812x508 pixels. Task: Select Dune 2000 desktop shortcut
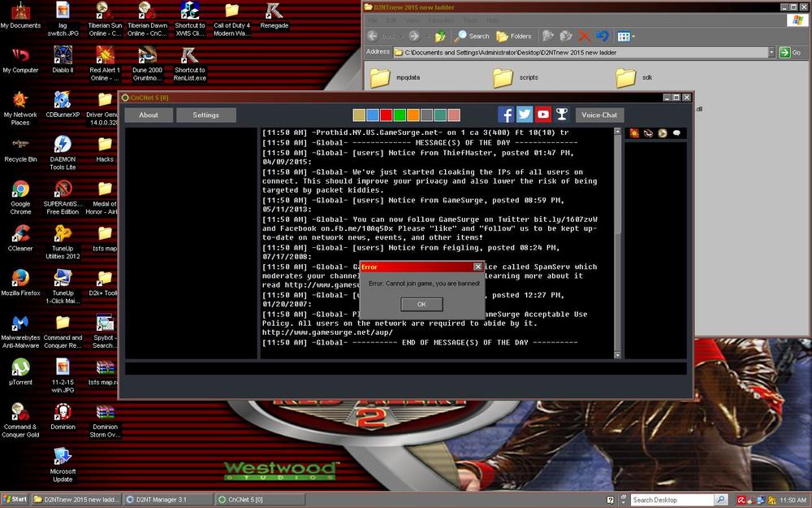tap(147, 64)
